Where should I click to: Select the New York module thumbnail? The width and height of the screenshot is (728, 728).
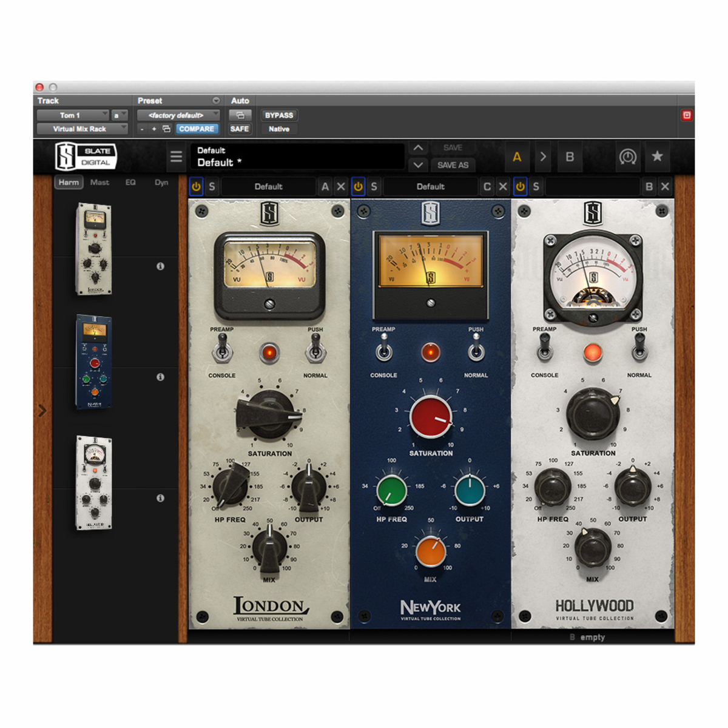pyautogui.click(x=94, y=362)
